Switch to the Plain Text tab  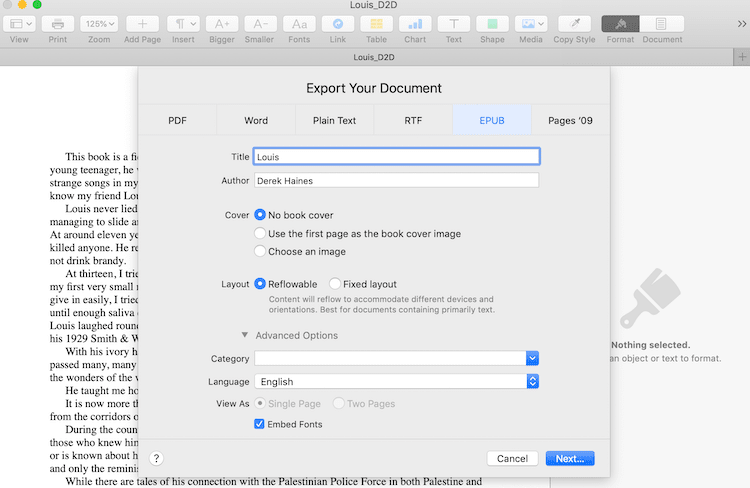pos(334,121)
